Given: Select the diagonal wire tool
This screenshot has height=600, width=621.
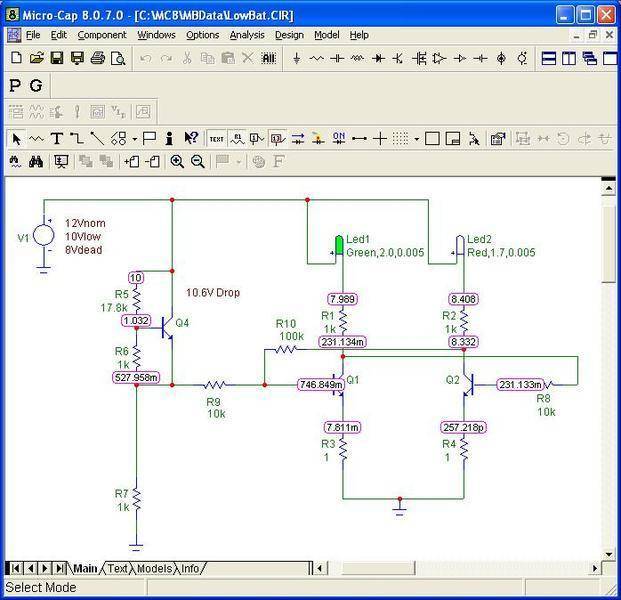Looking at the screenshot, I should (x=97, y=138).
